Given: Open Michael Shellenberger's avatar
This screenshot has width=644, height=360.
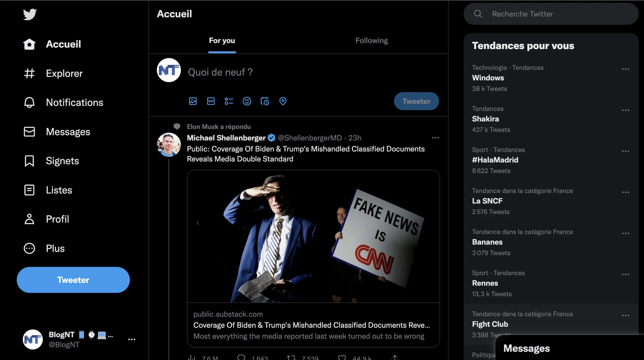Looking at the screenshot, I should (x=169, y=145).
